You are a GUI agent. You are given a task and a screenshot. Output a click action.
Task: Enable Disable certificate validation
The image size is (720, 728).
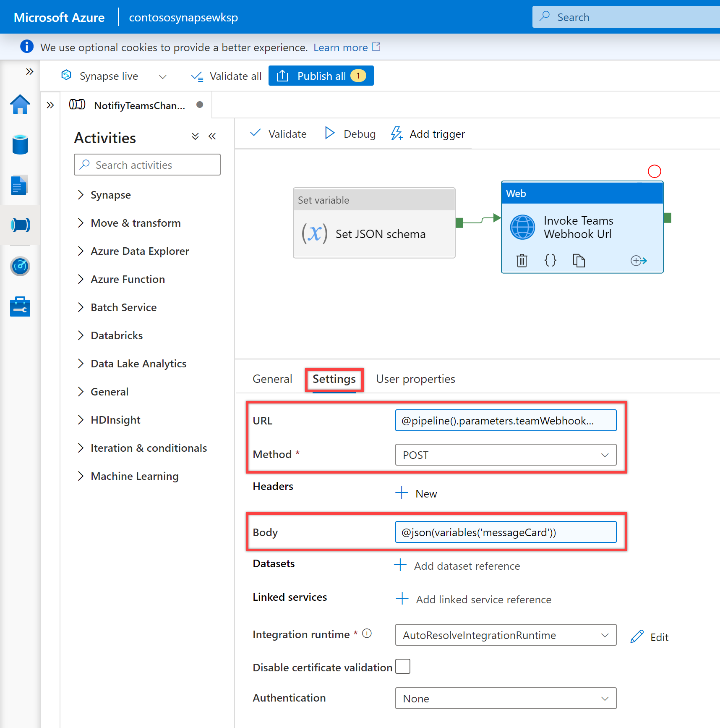point(402,666)
